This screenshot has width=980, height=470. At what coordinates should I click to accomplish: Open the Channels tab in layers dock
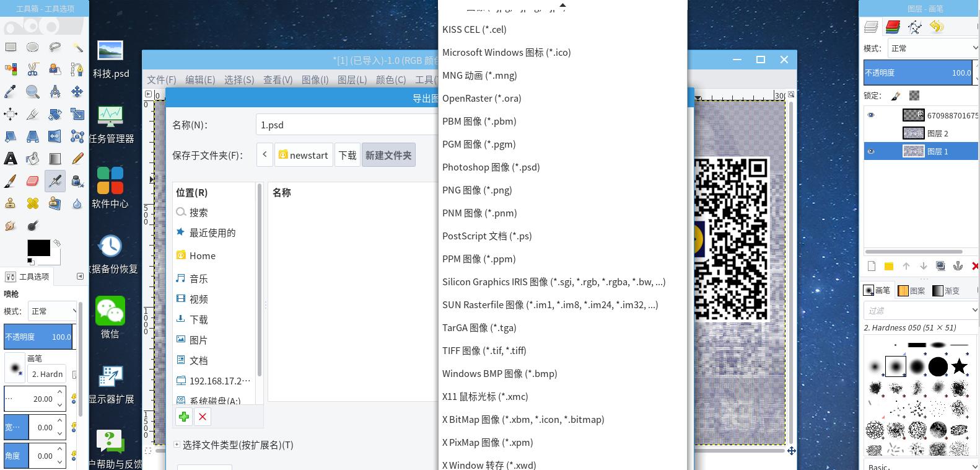coord(893,27)
